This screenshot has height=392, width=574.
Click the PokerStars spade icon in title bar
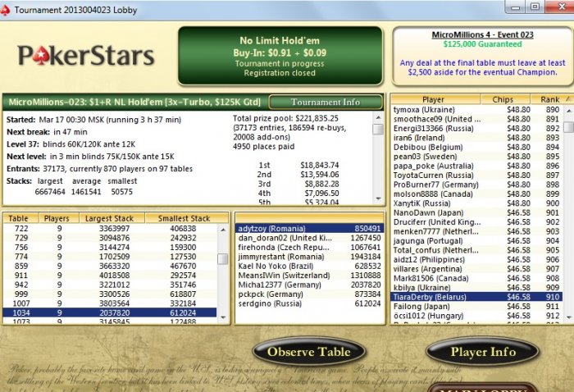point(5,10)
